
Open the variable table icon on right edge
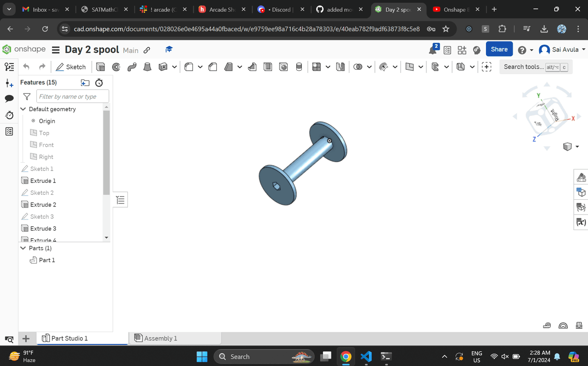581,222
